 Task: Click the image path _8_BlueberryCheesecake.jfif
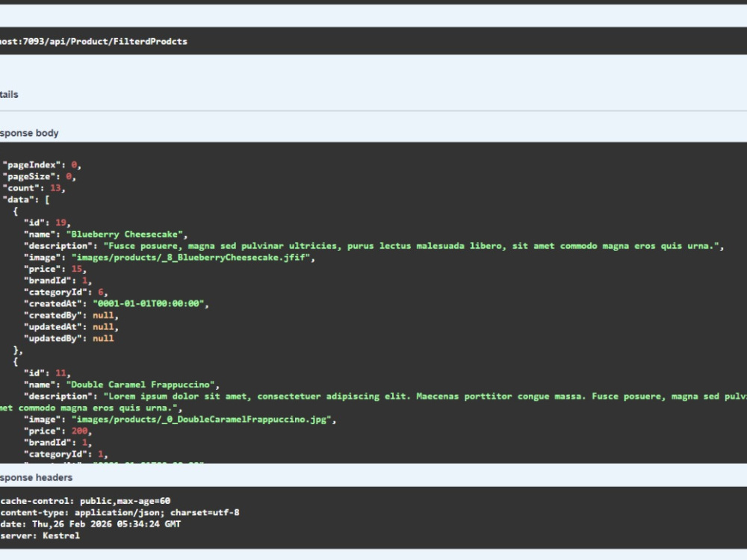click(190, 258)
